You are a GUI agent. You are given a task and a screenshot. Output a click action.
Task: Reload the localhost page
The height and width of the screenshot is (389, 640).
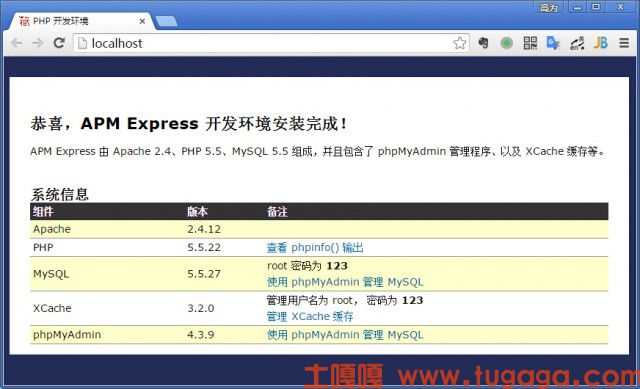59,43
